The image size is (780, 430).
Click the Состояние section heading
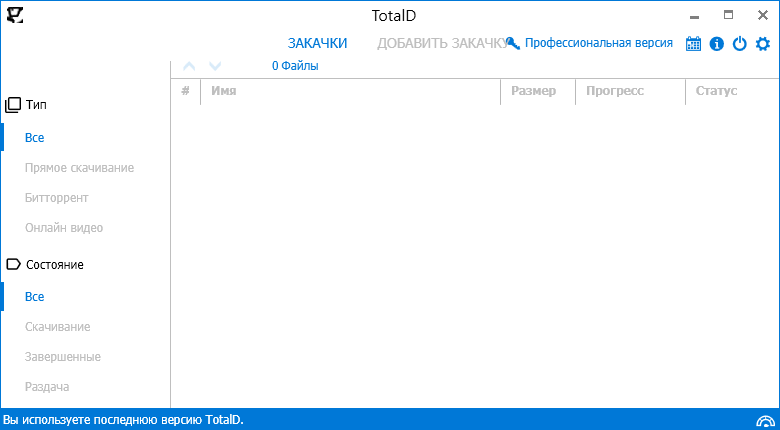pos(55,264)
